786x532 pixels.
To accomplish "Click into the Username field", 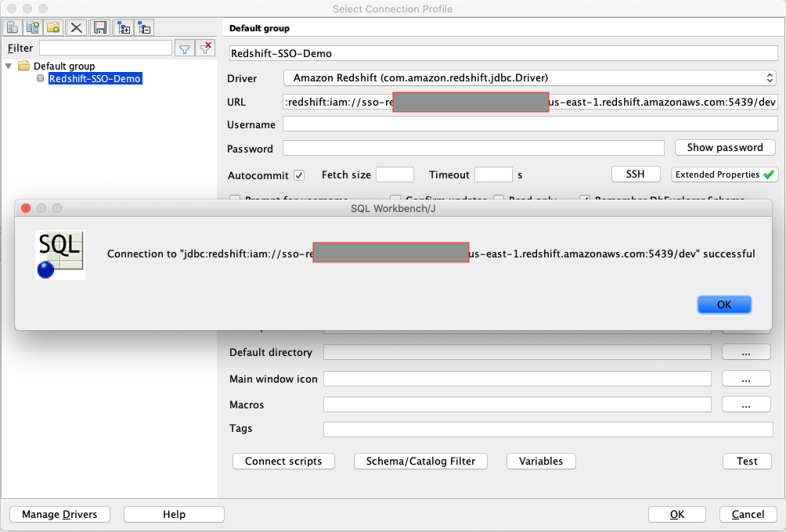I will (x=529, y=124).
